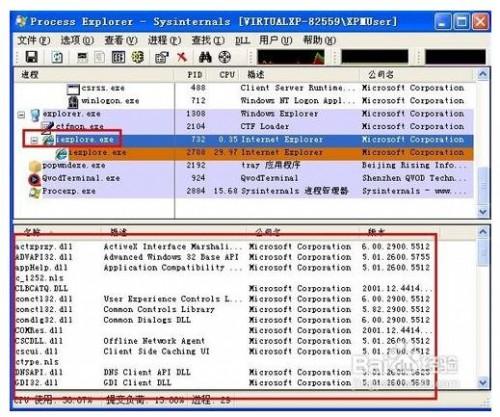Open the 选项(O) menu
Screen dimensions: 500x417
(77, 40)
